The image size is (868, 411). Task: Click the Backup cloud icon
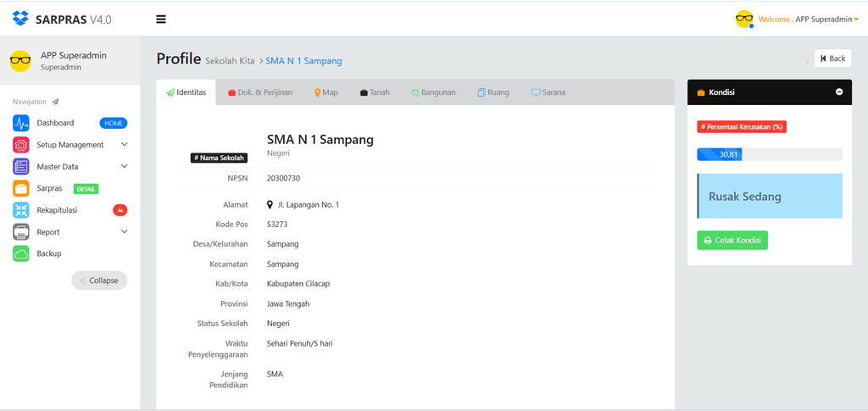21,254
